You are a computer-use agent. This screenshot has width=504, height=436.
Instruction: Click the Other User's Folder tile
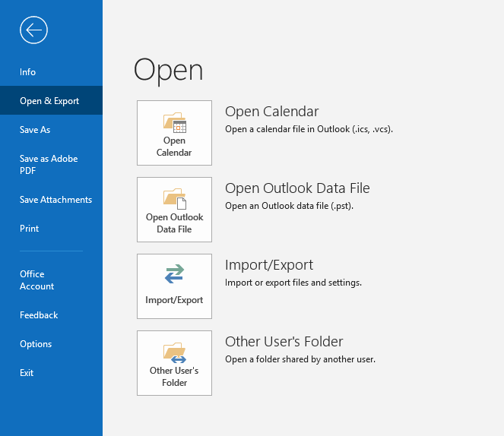click(x=174, y=363)
